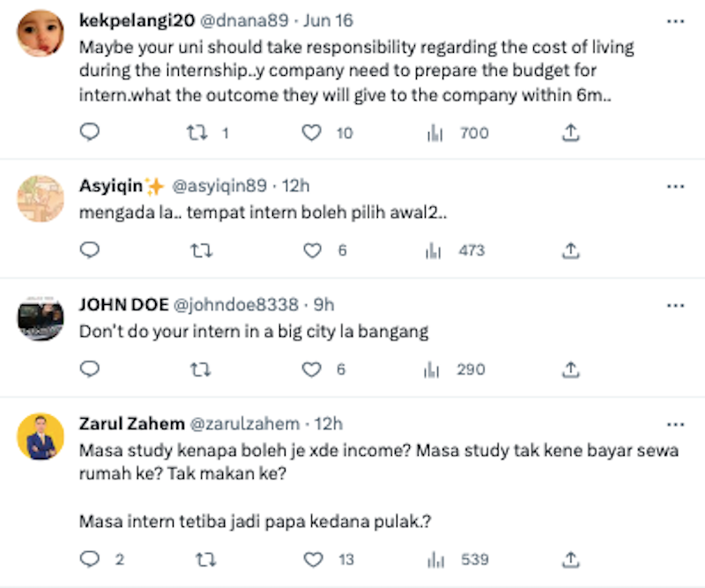Open more options for JOHN DOE's tweet
Image resolution: width=705 pixels, height=588 pixels.
(x=675, y=306)
